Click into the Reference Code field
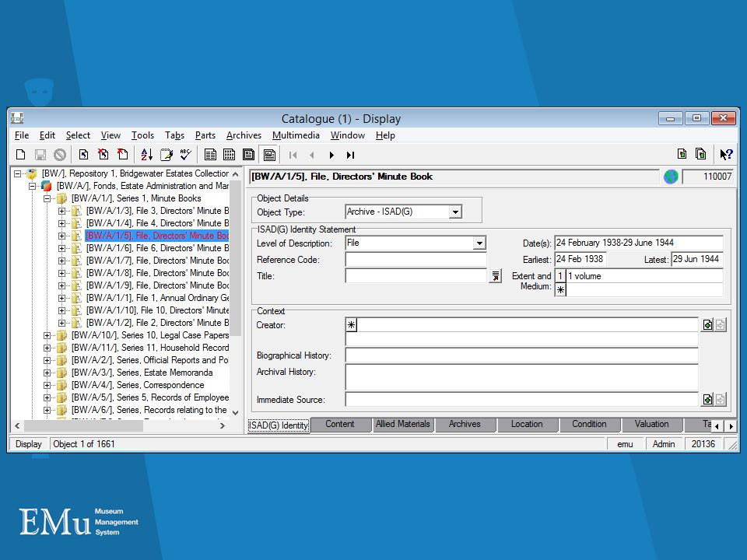 point(416,260)
